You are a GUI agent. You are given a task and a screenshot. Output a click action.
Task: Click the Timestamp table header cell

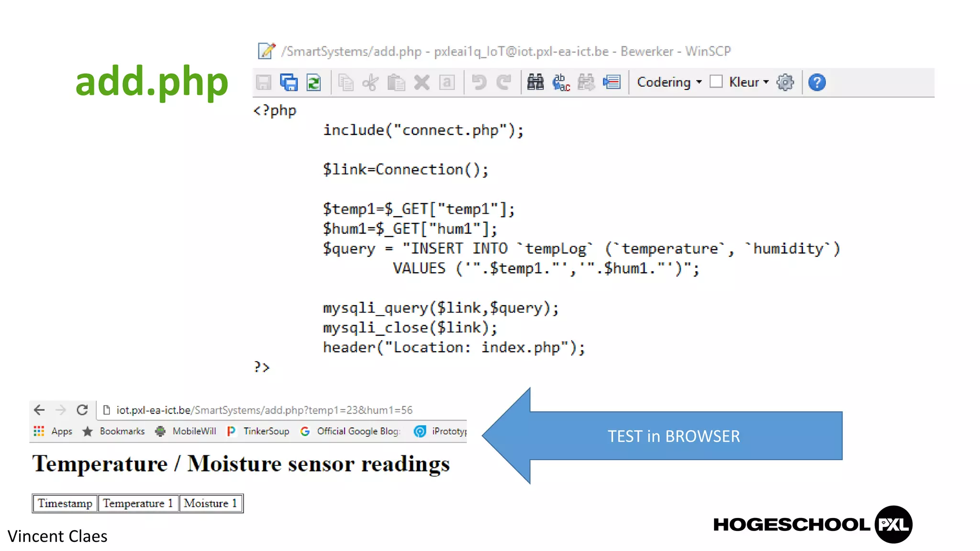coord(65,503)
